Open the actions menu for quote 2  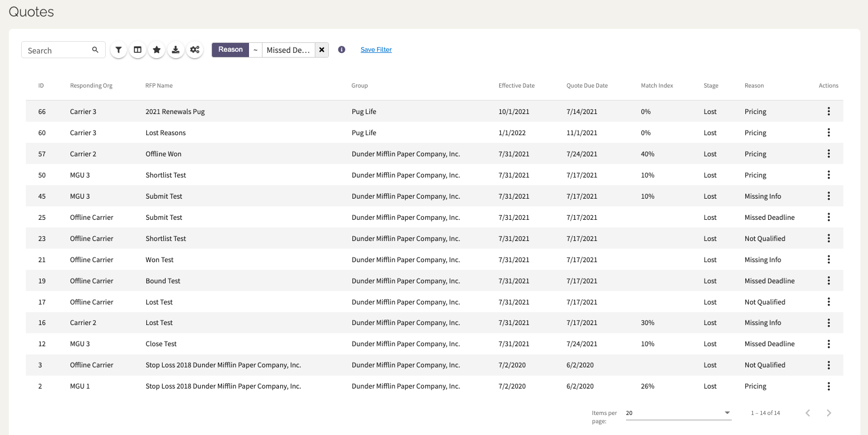point(829,386)
